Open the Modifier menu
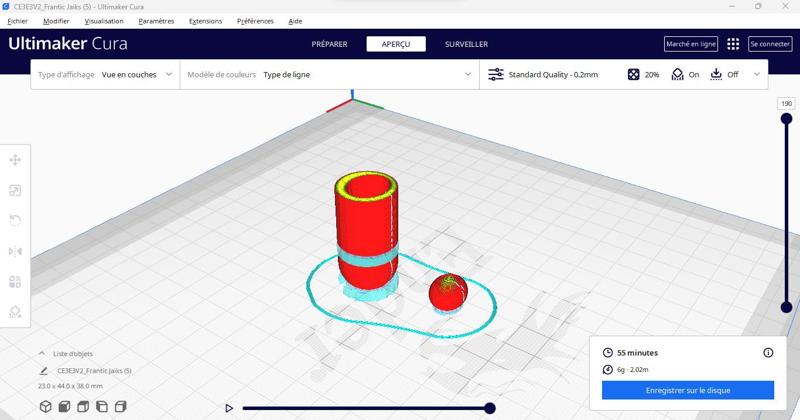This screenshot has width=800, height=420. coord(56,21)
